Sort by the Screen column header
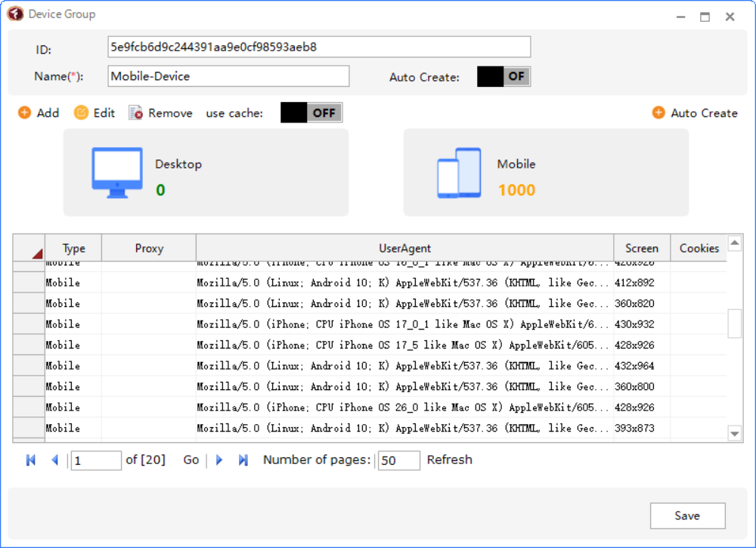Screen dimensions: 756x548 tap(641, 248)
